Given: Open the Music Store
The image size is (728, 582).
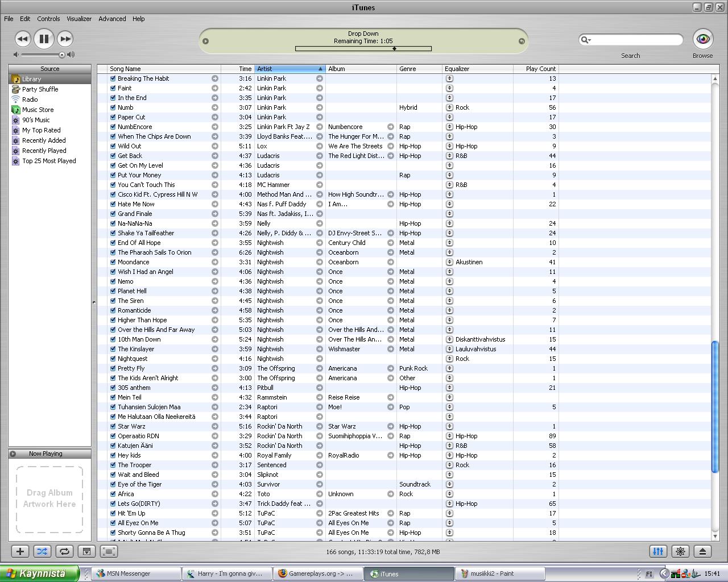Looking at the screenshot, I should [x=49, y=110].
